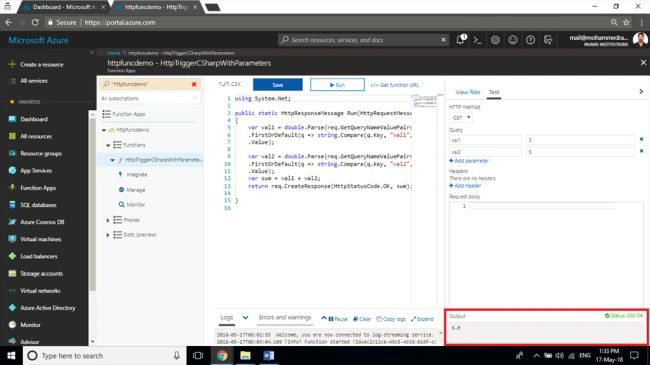
Task: Expand the Slots (preview) tree node
Action: tap(108, 235)
